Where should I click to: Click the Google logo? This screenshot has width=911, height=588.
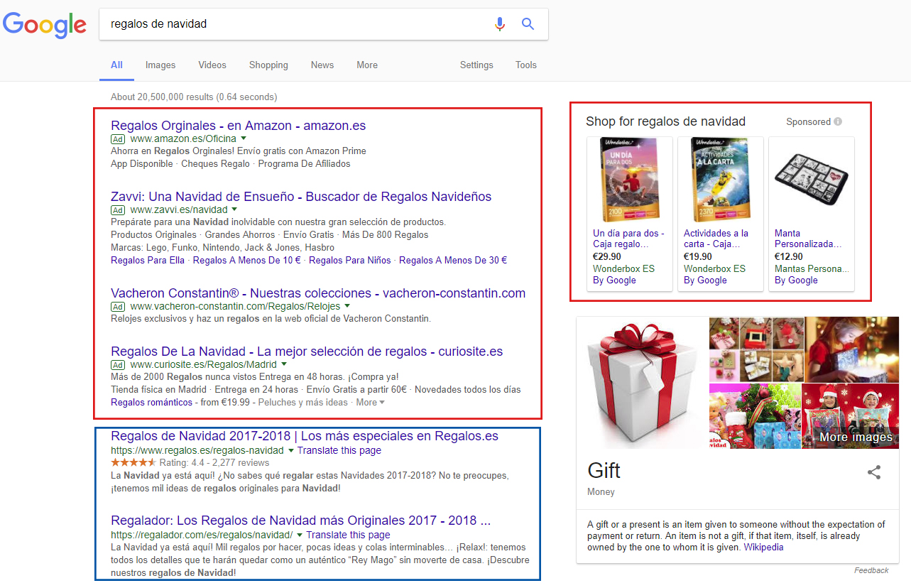(45, 25)
